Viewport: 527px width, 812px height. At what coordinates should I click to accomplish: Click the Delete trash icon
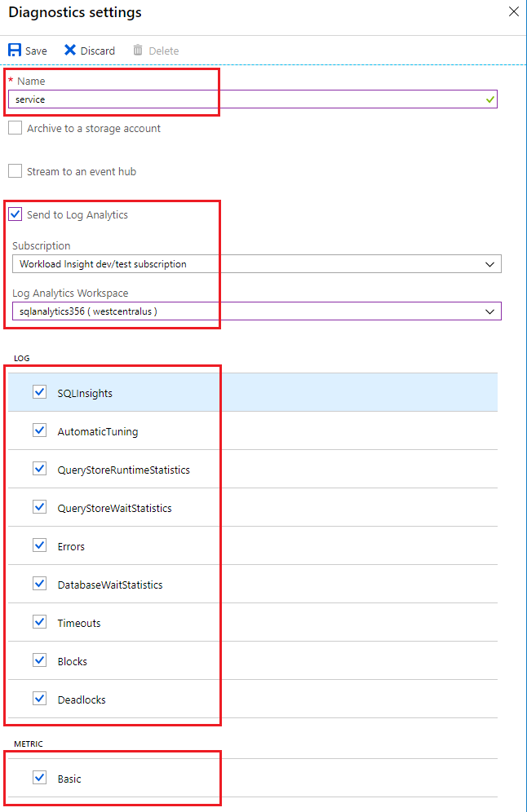137,51
